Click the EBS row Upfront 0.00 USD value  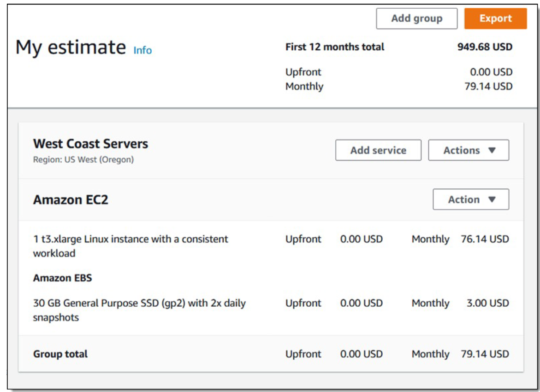click(361, 303)
